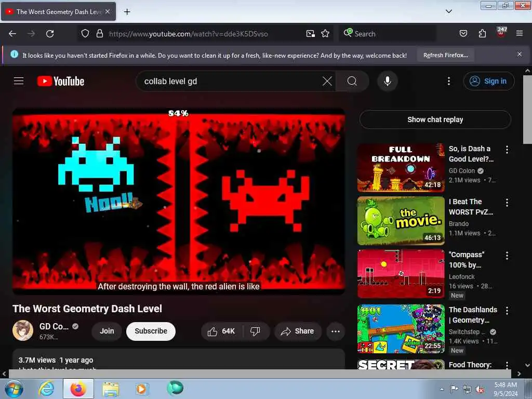
Task: Open options for I Beat The WORST PvZ video
Action: (x=507, y=203)
